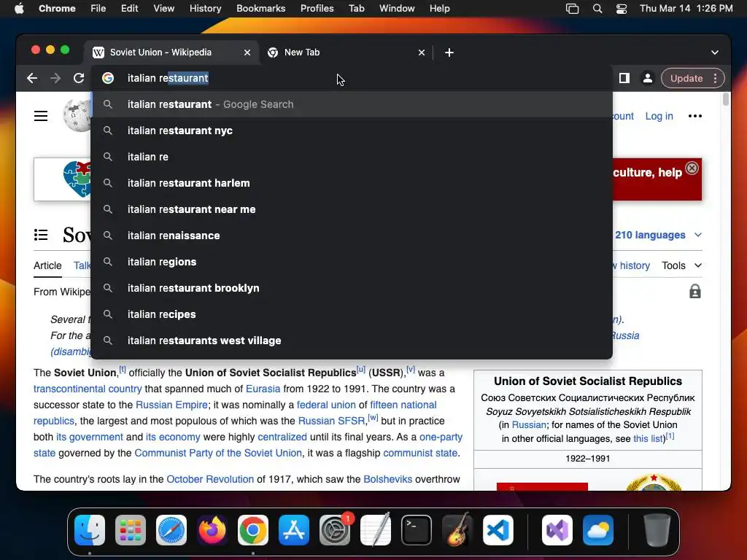Open Trash from the Dock

pos(657,529)
